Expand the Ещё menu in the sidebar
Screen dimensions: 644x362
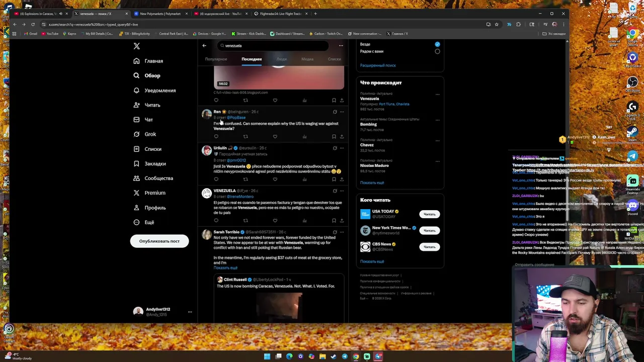coord(144,222)
